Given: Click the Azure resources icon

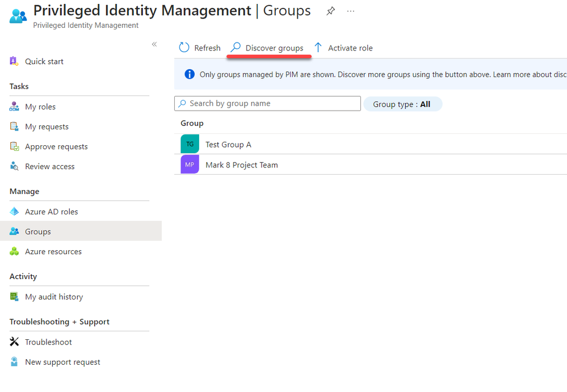Looking at the screenshot, I should coord(14,251).
